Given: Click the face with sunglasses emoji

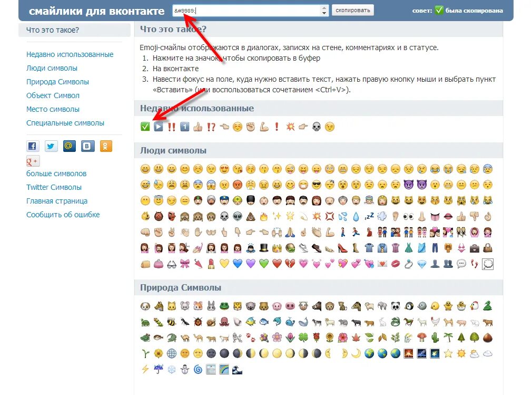Looking at the screenshot, I should [317, 185].
